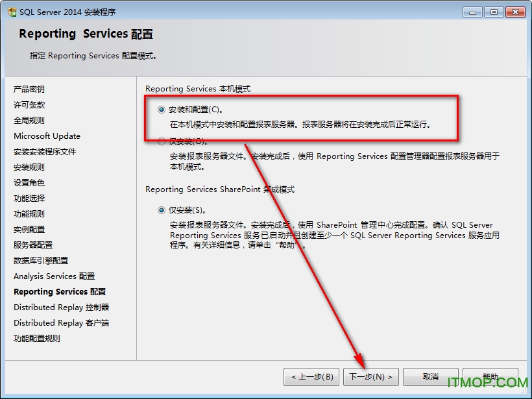Click the 下一步(N) next button
The height and width of the screenshot is (399, 532).
371,377
